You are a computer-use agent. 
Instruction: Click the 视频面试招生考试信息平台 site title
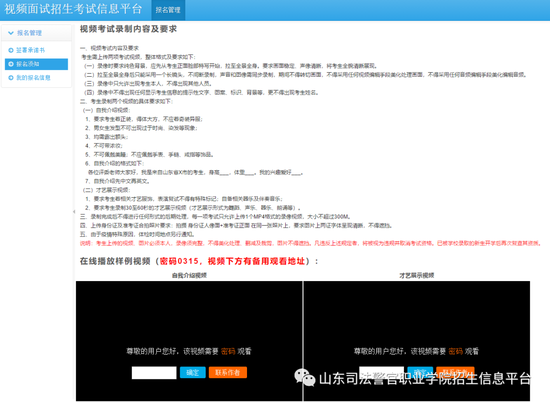click(x=73, y=9)
